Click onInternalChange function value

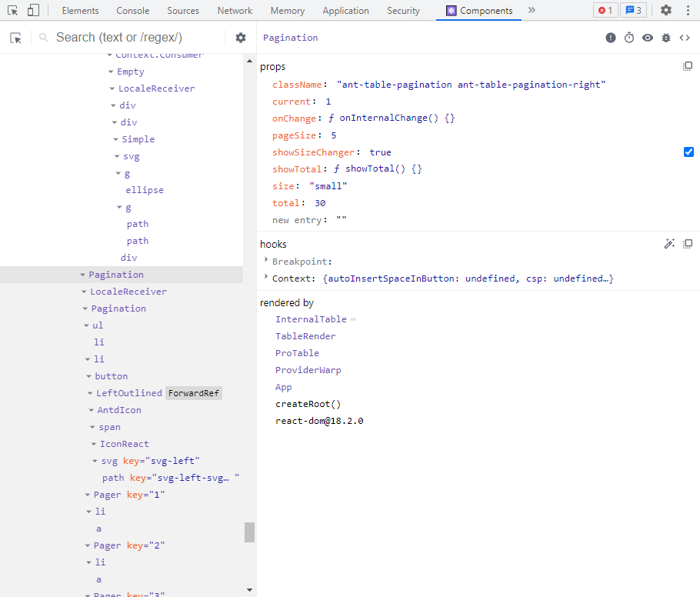pyautogui.click(x=392, y=118)
